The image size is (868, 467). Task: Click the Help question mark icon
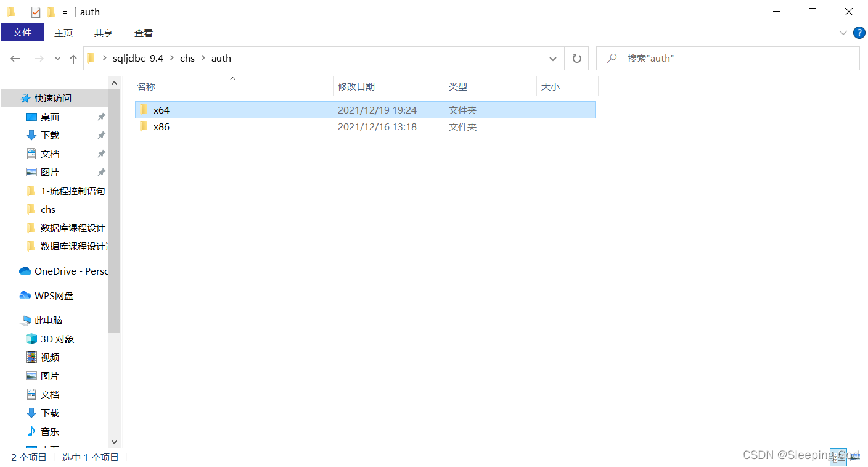[859, 33]
